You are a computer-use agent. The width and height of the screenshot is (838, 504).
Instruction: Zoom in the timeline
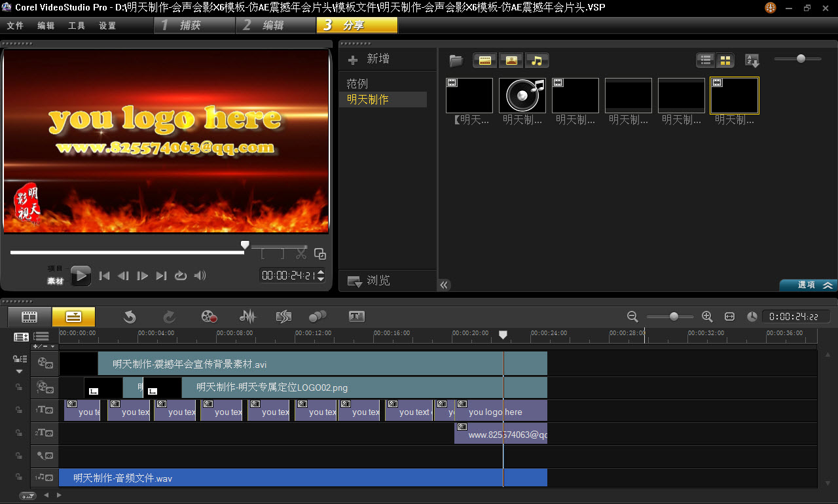(x=707, y=317)
